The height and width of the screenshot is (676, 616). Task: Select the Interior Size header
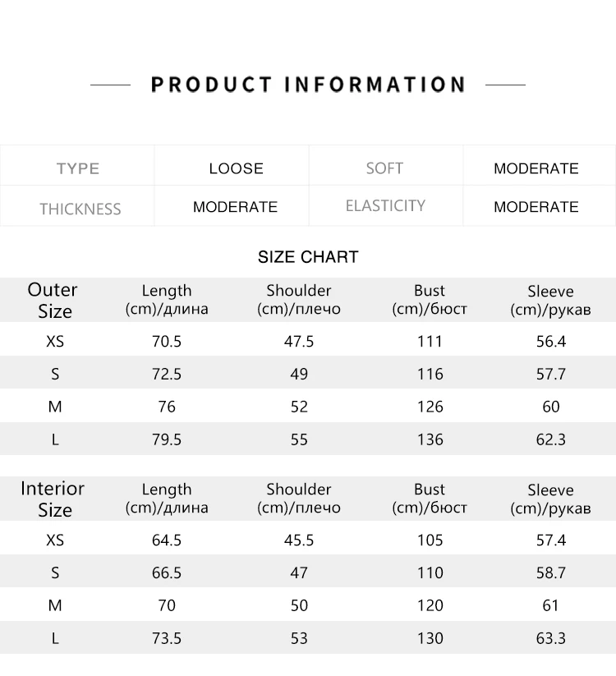[53, 499]
